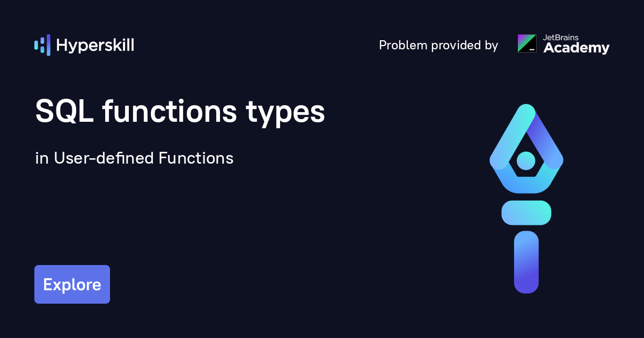Click the word "SQL" in the title
The height and width of the screenshot is (338, 644).
click(63, 113)
